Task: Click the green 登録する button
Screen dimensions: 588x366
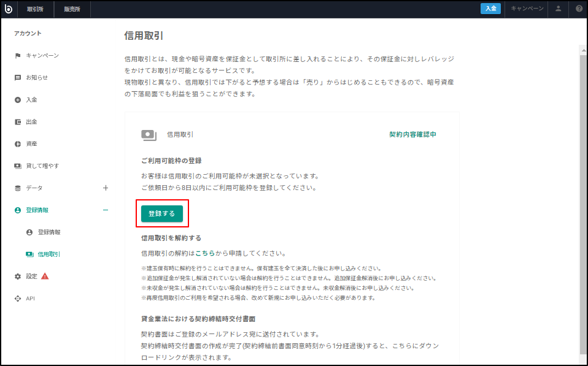Action: point(161,214)
